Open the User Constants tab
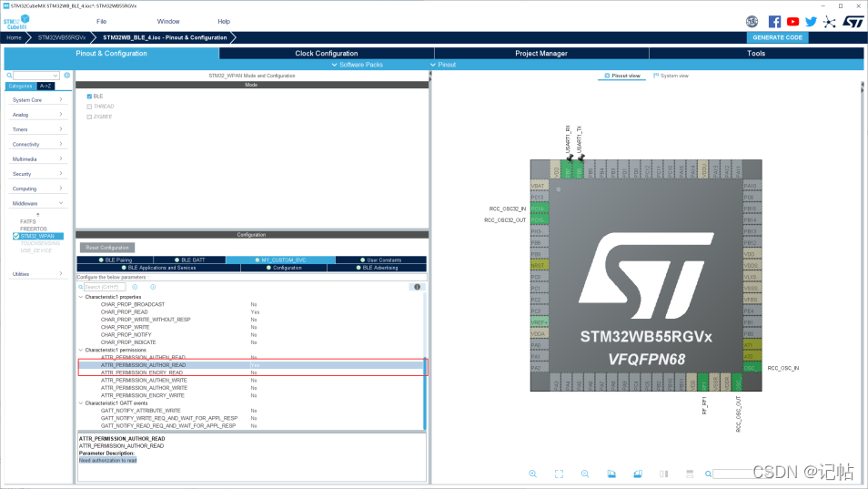Screen dimensions: 868x489 [x=381, y=260]
